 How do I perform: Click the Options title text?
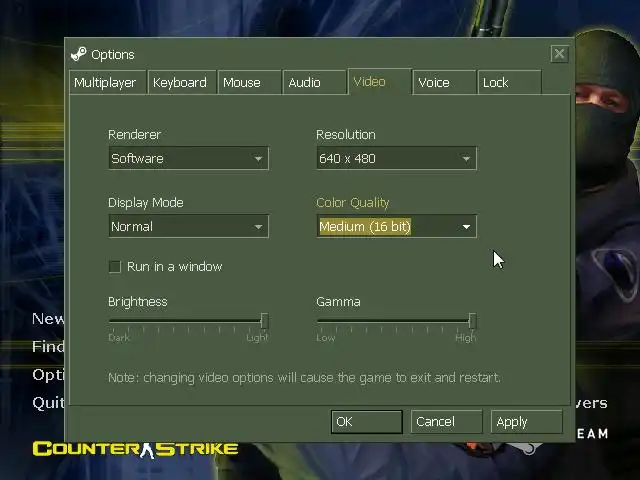[x=113, y=55]
